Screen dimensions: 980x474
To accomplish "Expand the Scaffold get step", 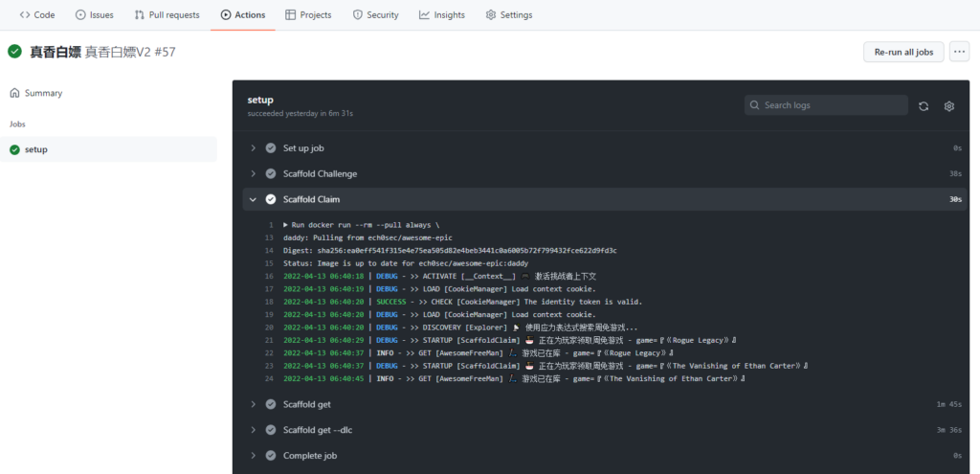I will 253,404.
